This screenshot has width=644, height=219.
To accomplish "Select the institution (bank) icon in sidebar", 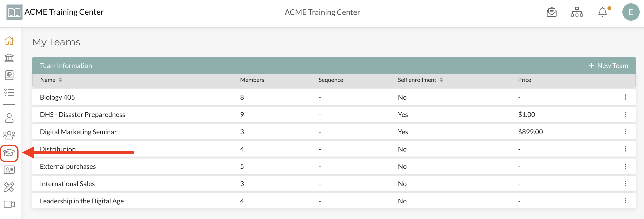I will (9, 58).
